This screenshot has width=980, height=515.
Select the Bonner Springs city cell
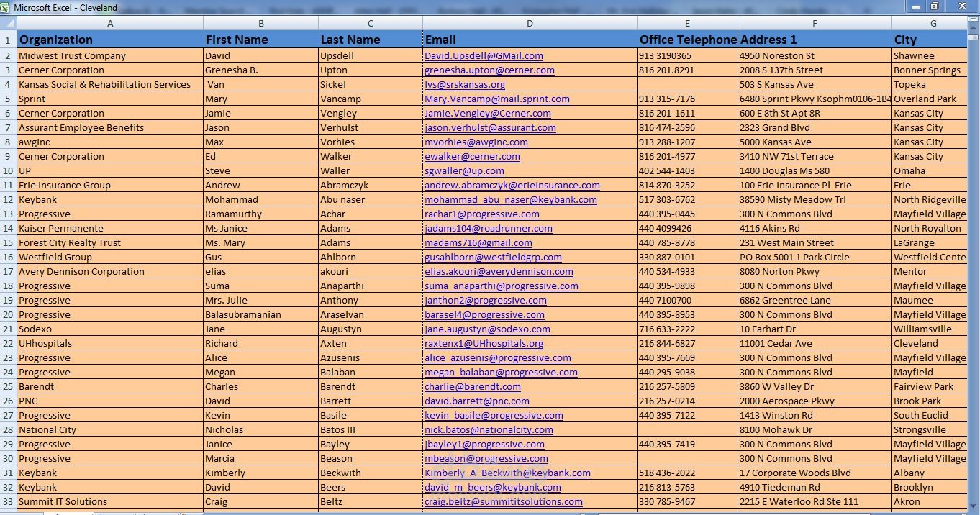coord(930,70)
